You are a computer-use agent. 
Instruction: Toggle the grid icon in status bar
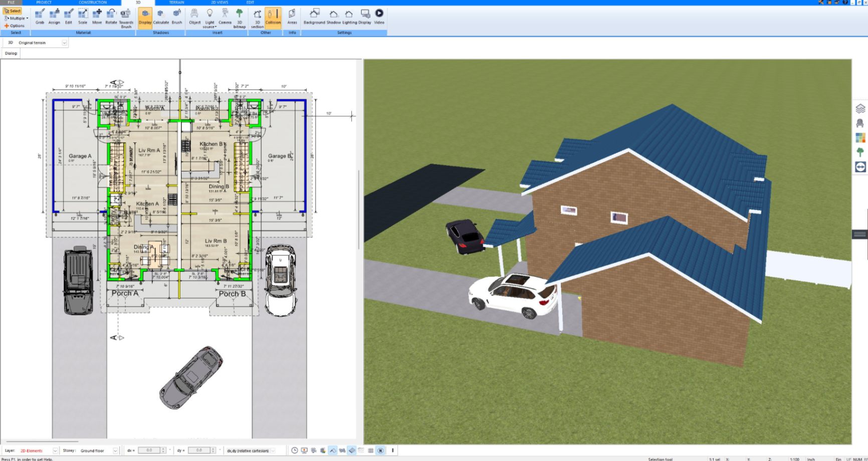(x=371, y=450)
